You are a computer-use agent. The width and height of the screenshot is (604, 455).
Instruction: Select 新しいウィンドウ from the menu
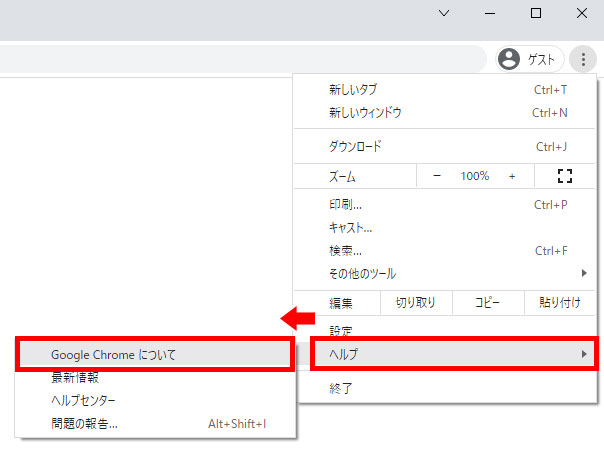click(444, 113)
